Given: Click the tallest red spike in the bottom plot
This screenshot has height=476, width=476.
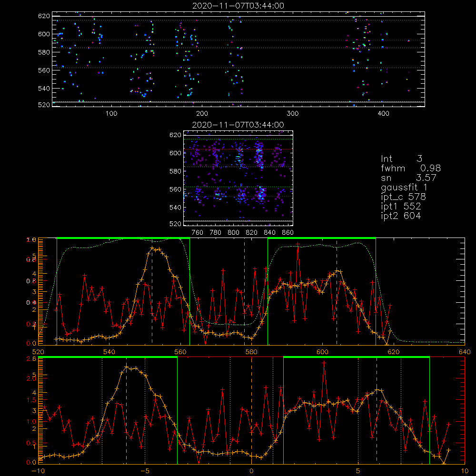Looking at the screenshot, I should point(324,362).
